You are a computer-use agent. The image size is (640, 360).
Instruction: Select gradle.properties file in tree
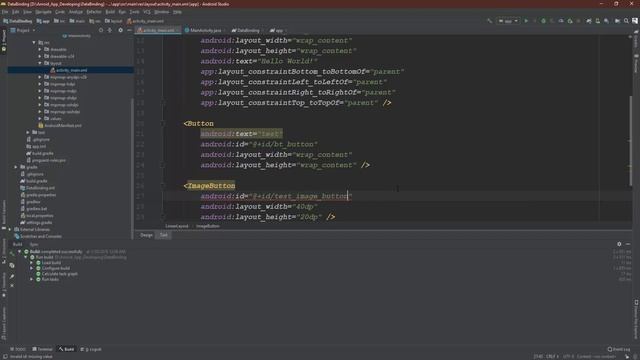(x=41, y=195)
